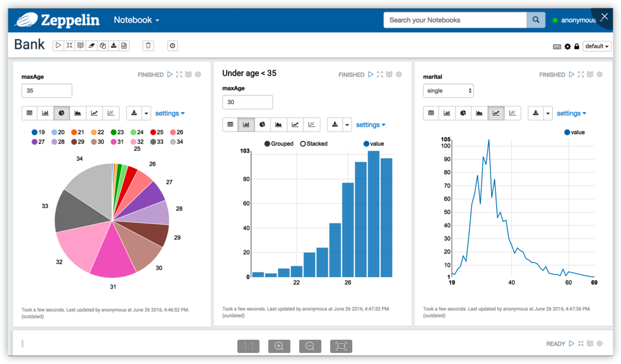Choose scatter chart in Under age paragraph
Image resolution: width=621 pixels, height=364 pixels.
(311, 125)
